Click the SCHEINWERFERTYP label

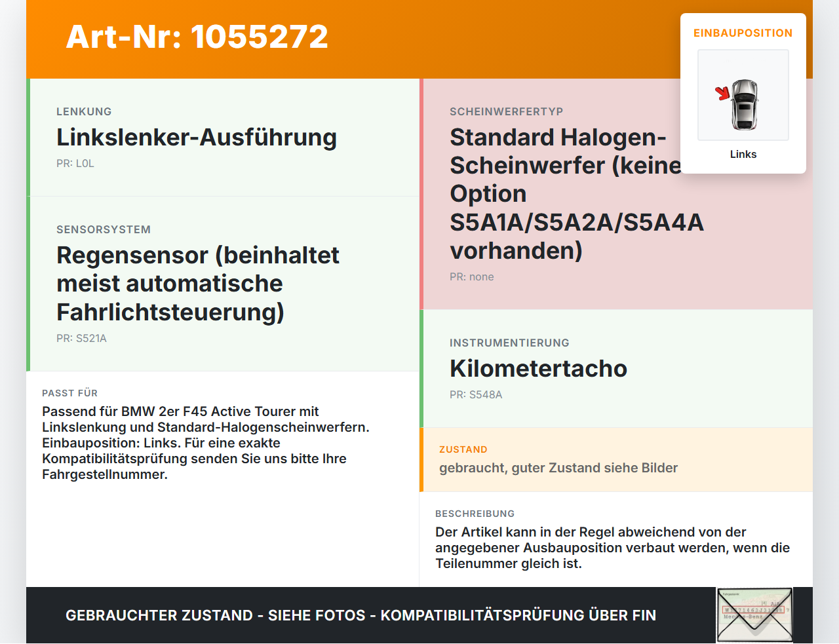[x=507, y=111]
